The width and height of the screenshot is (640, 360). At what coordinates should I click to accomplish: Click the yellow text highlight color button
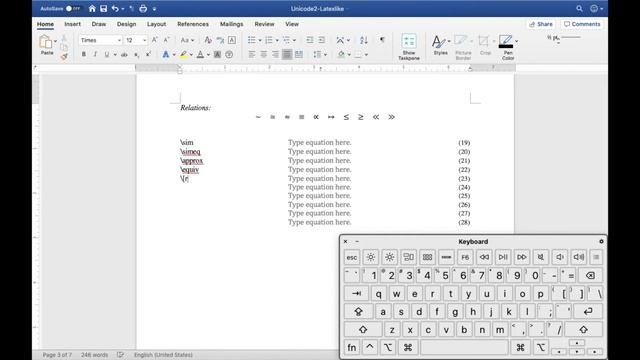(183, 54)
